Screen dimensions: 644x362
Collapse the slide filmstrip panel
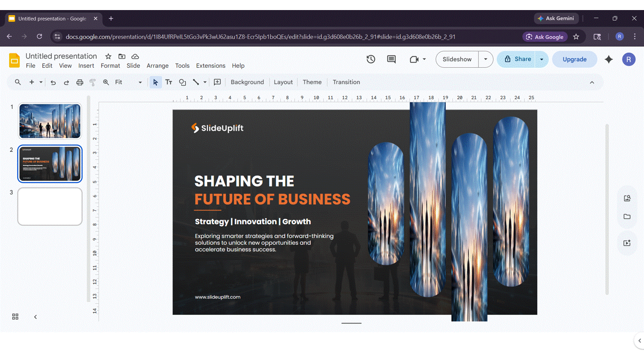(35, 317)
